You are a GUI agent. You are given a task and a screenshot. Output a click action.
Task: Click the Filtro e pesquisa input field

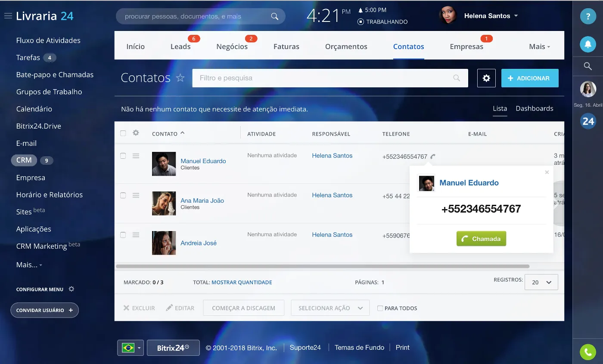330,78
